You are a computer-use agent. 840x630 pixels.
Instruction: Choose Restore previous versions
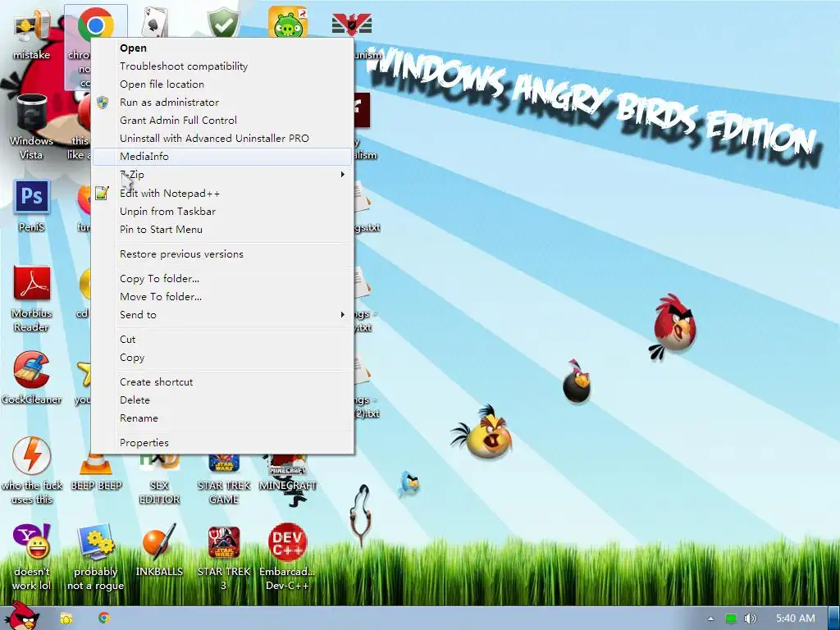[222, 254]
